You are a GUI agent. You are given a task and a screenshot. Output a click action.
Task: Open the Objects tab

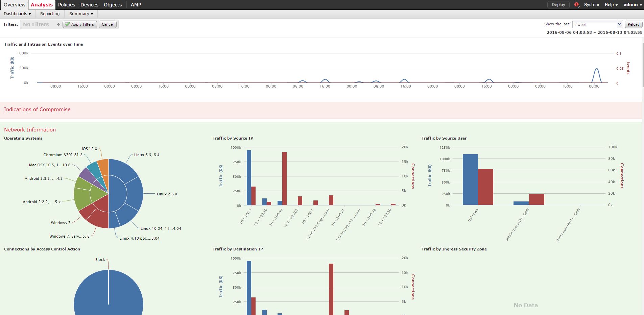click(113, 5)
